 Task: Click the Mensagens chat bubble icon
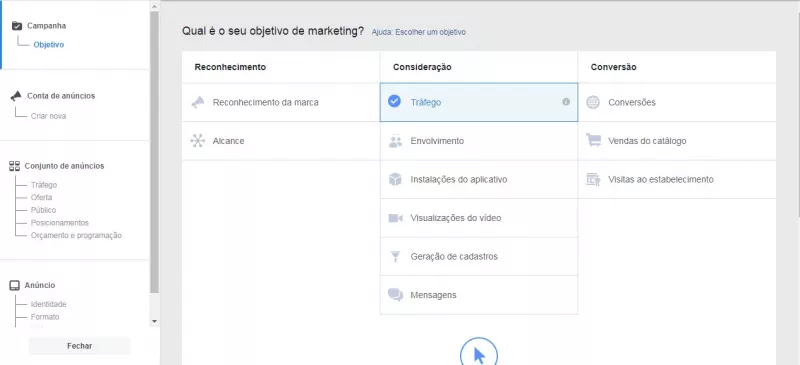[395, 295]
